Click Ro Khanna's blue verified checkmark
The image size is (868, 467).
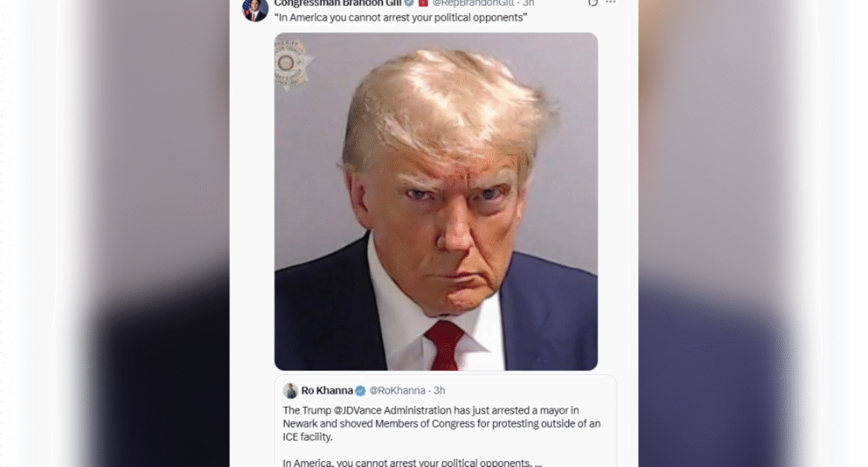(361, 391)
